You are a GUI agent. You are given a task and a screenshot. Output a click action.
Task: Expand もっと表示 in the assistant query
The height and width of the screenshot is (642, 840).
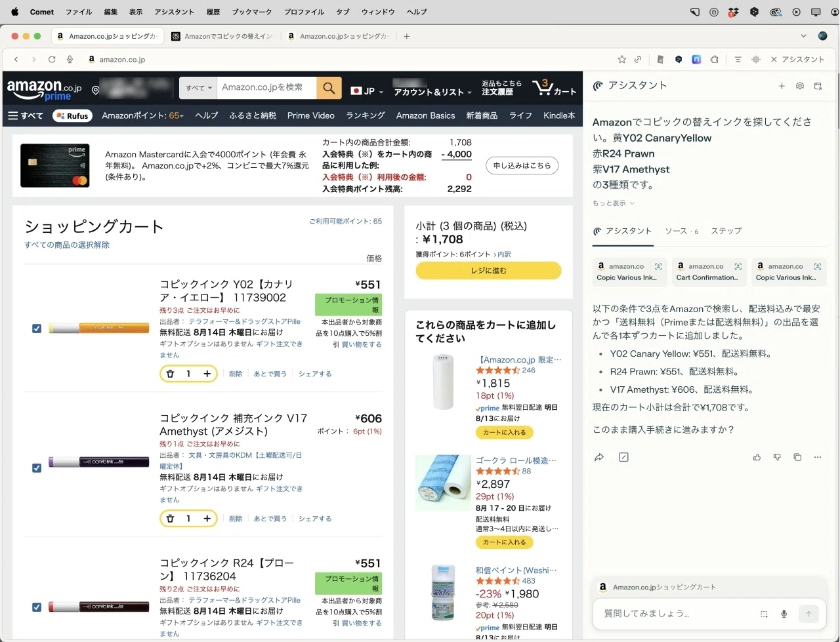click(x=614, y=203)
